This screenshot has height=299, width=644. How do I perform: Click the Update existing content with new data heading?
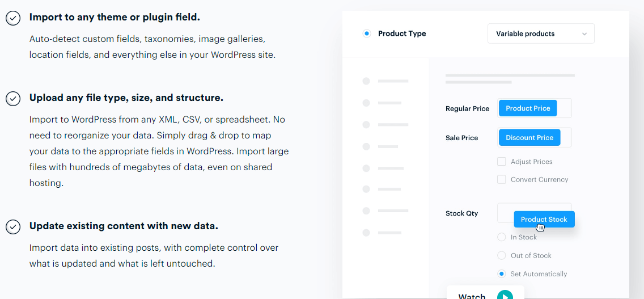tap(124, 226)
